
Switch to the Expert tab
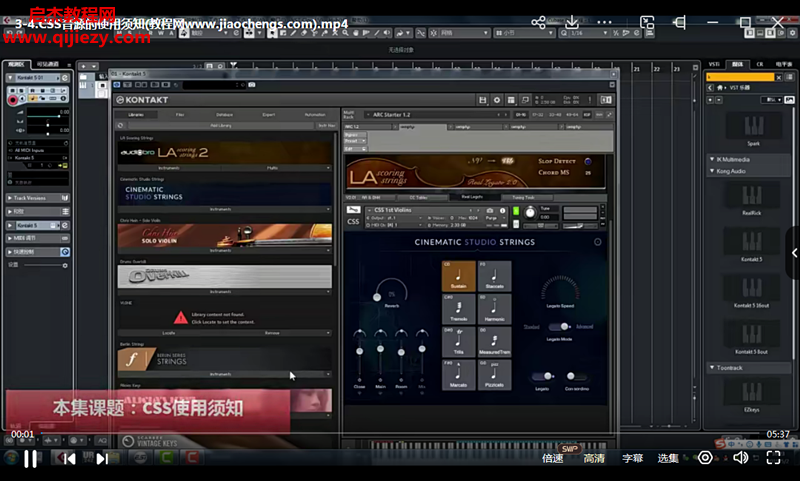click(x=269, y=115)
